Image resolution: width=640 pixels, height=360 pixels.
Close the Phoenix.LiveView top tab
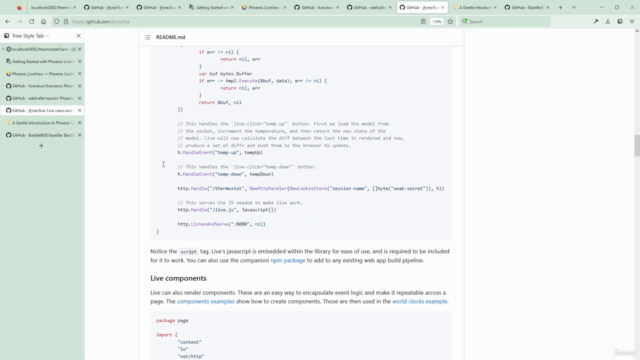pos(285,7)
